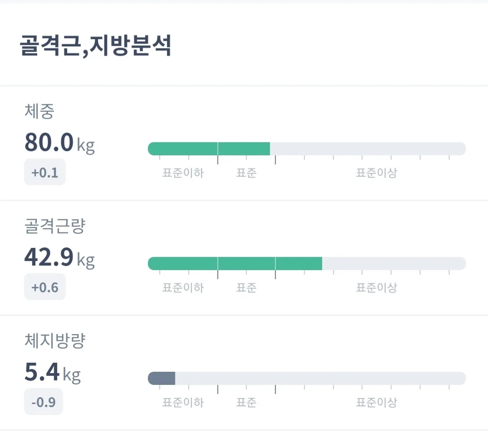Image resolution: width=488 pixels, height=448 pixels.
Task: Select the skeletal muscle progress bar
Action: 306,263
